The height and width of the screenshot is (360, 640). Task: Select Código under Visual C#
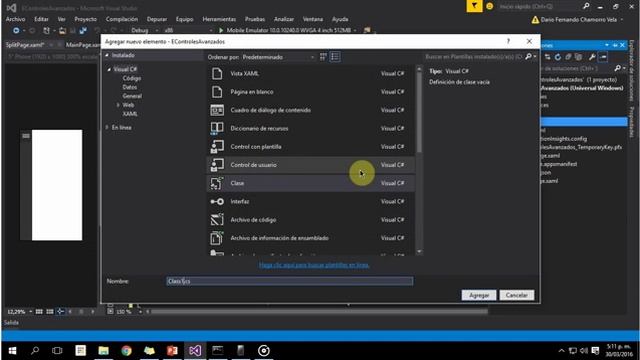[132, 78]
